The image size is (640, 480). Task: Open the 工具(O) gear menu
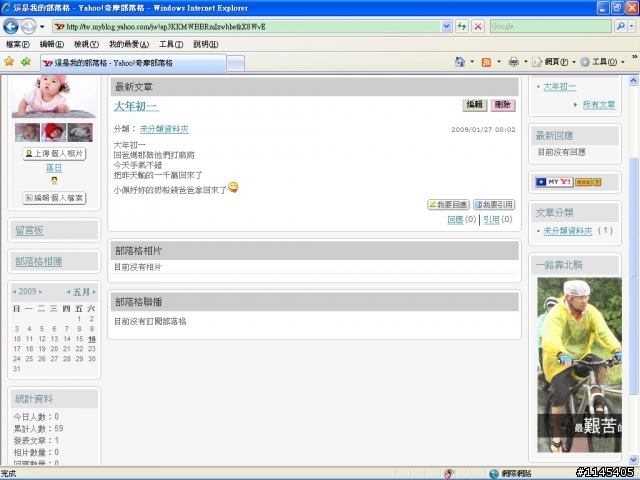[602, 62]
